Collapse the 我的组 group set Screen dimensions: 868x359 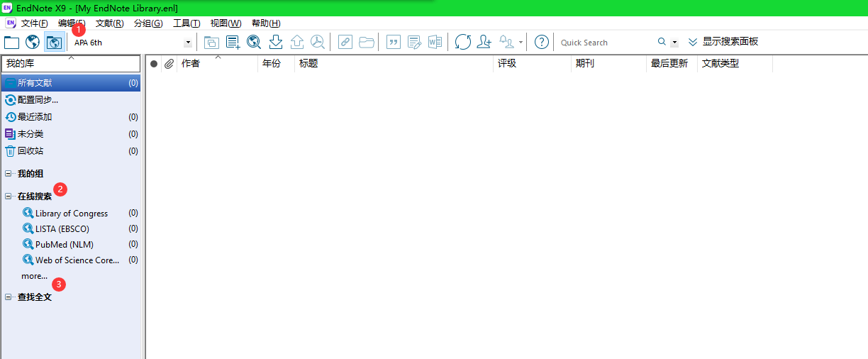(x=9, y=174)
